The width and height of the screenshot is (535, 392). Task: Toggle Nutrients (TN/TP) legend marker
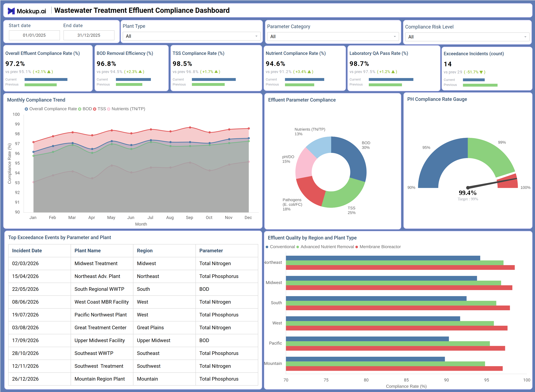point(109,109)
